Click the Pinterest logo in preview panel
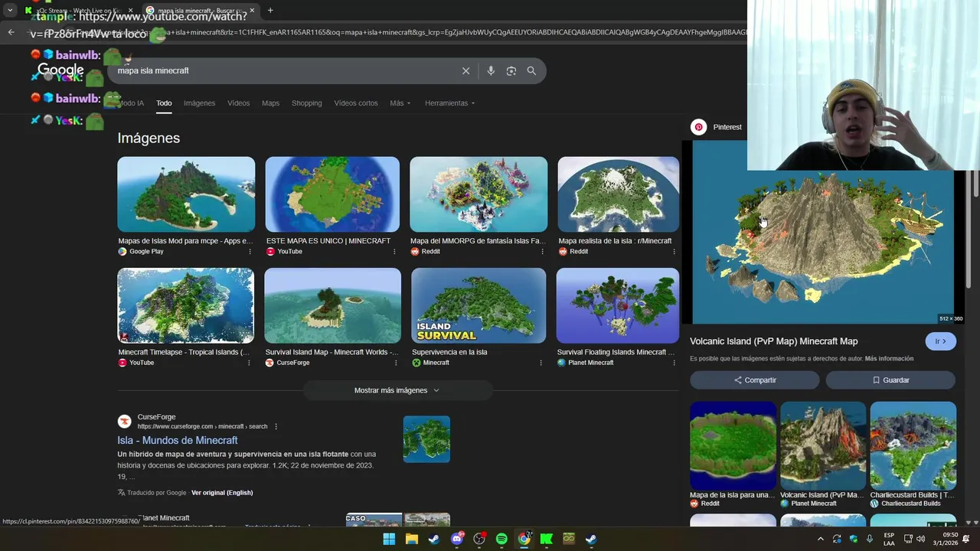980x551 pixels. (x=698, y=127)
